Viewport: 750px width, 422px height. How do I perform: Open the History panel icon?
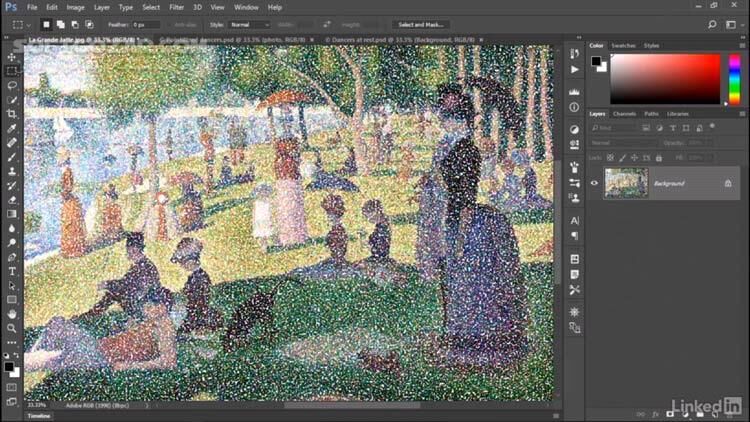click(574, 54)
